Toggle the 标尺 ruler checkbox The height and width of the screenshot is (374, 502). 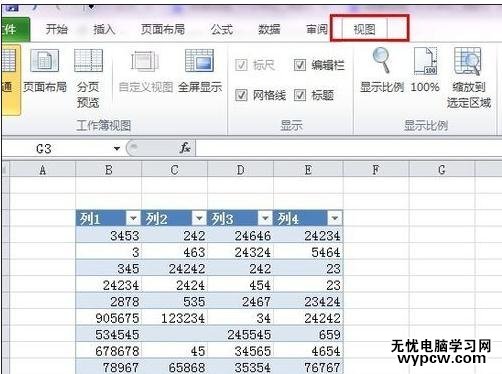click(x=241, y=65)
